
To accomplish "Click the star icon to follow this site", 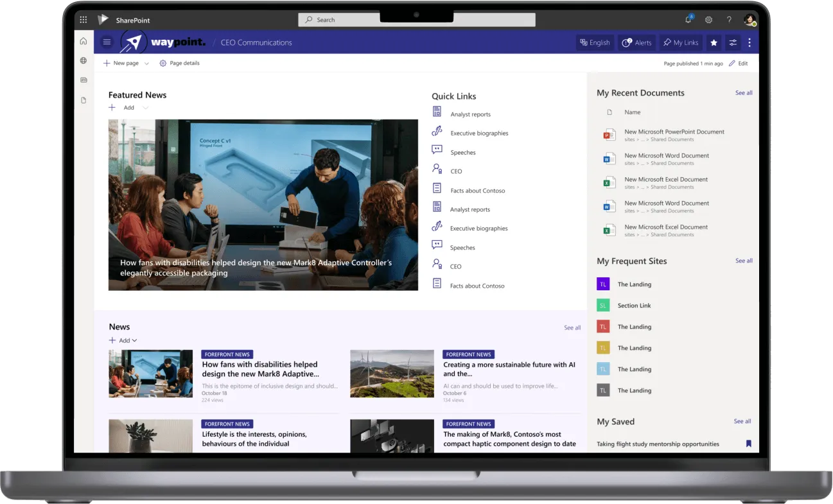I will pos(714,42).
